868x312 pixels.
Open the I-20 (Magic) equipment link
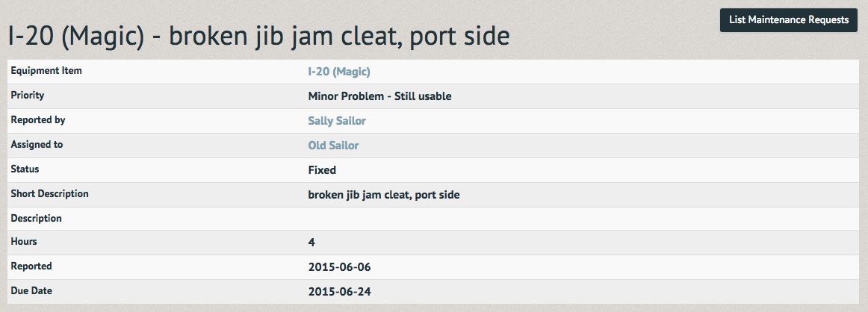339,72
